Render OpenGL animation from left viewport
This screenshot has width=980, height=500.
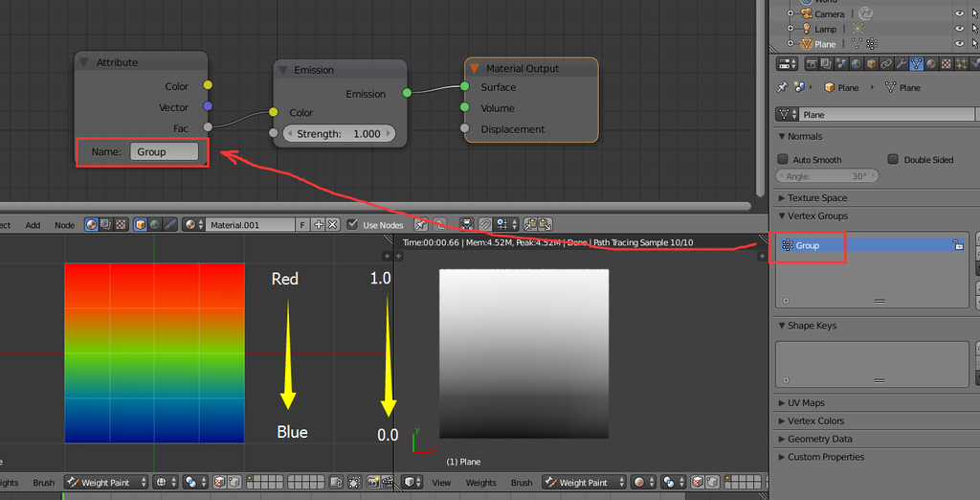[388, 483]
